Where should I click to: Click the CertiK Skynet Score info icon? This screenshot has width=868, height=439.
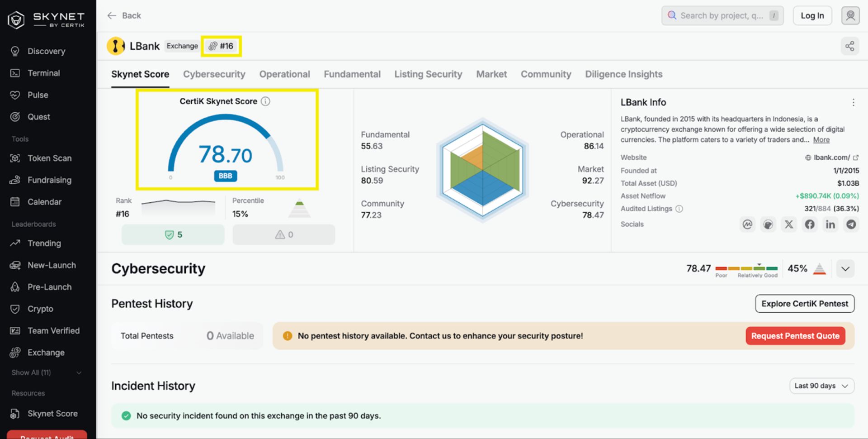tap(266, 101)
